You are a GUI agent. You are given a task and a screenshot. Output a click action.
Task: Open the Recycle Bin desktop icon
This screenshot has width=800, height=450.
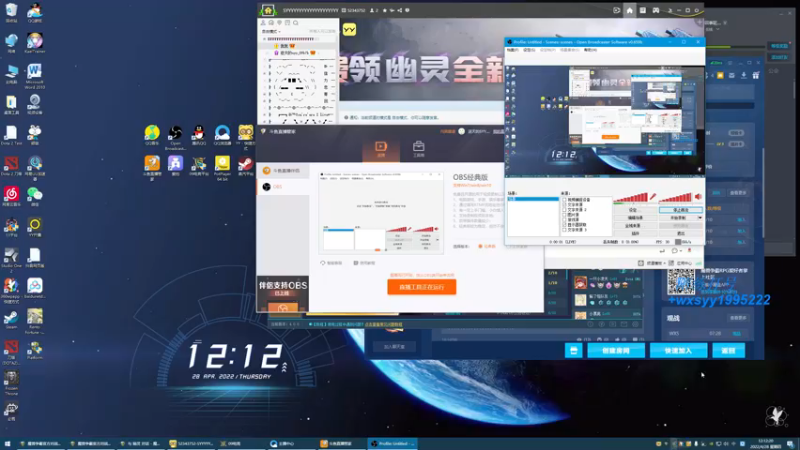coord(11,13)
